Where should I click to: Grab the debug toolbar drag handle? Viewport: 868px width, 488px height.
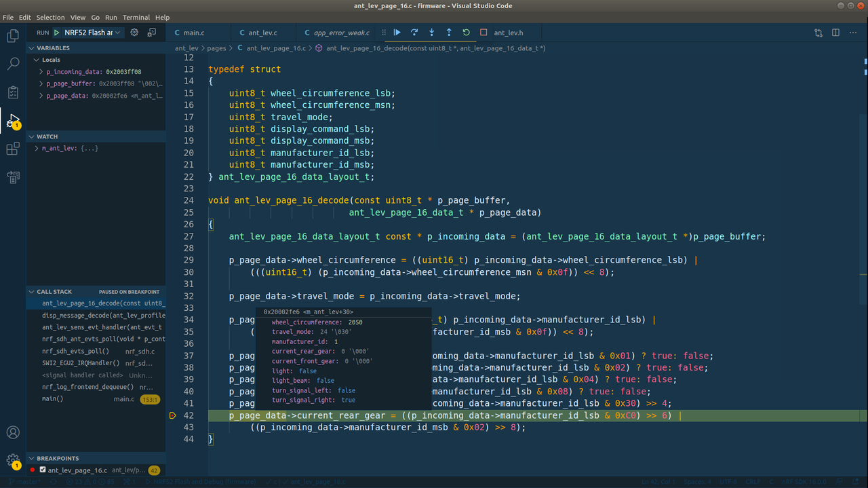[384, 33]
